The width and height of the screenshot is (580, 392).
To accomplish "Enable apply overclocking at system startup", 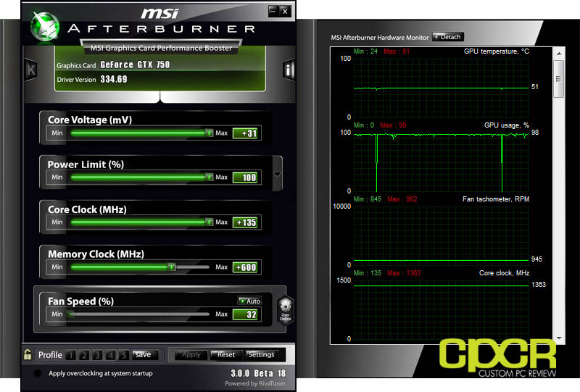I will click(x=38, y=373).
